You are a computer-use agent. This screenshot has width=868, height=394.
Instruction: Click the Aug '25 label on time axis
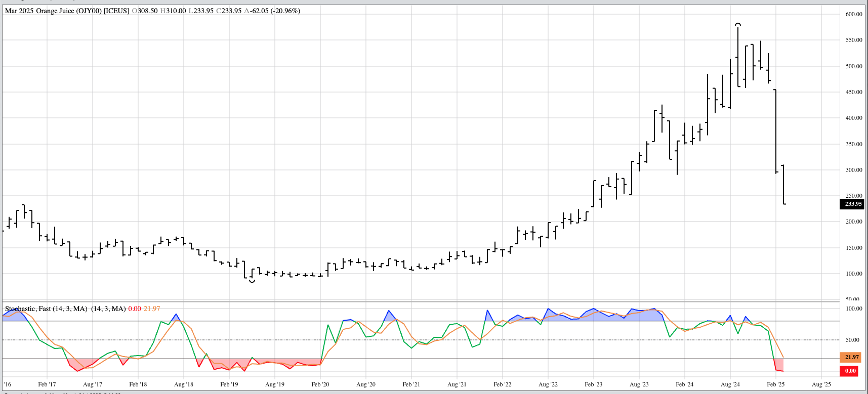(x=821, y=384)
